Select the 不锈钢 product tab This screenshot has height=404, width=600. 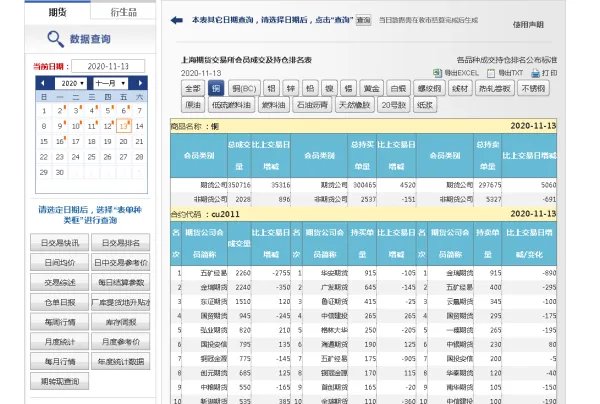click(533, 88)
